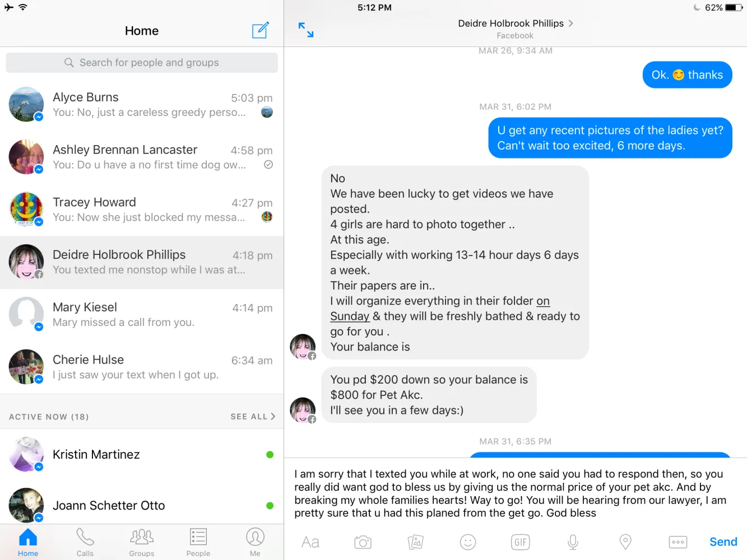
Task: Switch to the Groups tab
Action: pyautogui.click(x=142, y=542)
